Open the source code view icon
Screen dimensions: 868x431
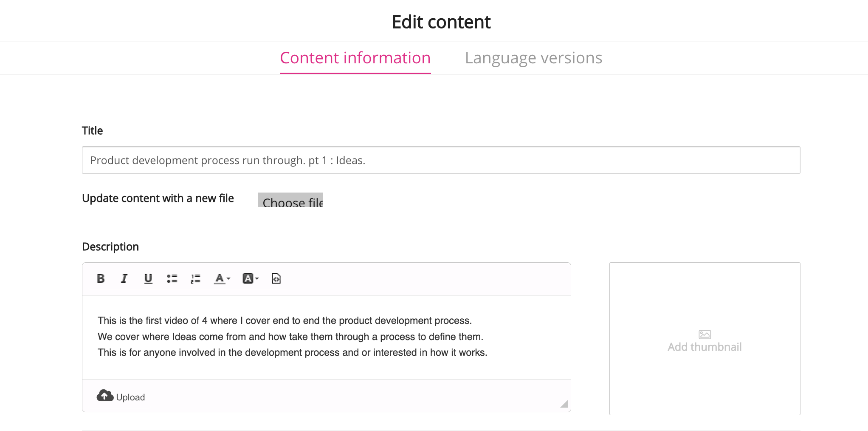click(x=276, y=278)
